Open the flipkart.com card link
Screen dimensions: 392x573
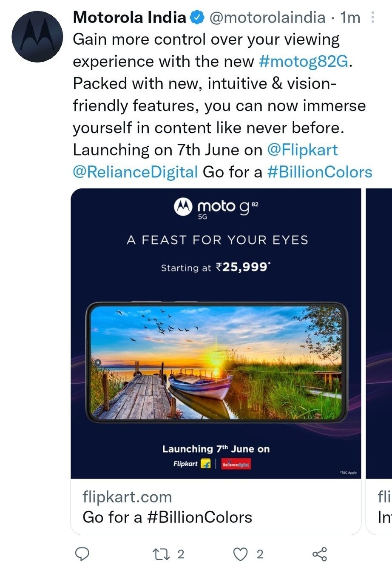point(127,497)
